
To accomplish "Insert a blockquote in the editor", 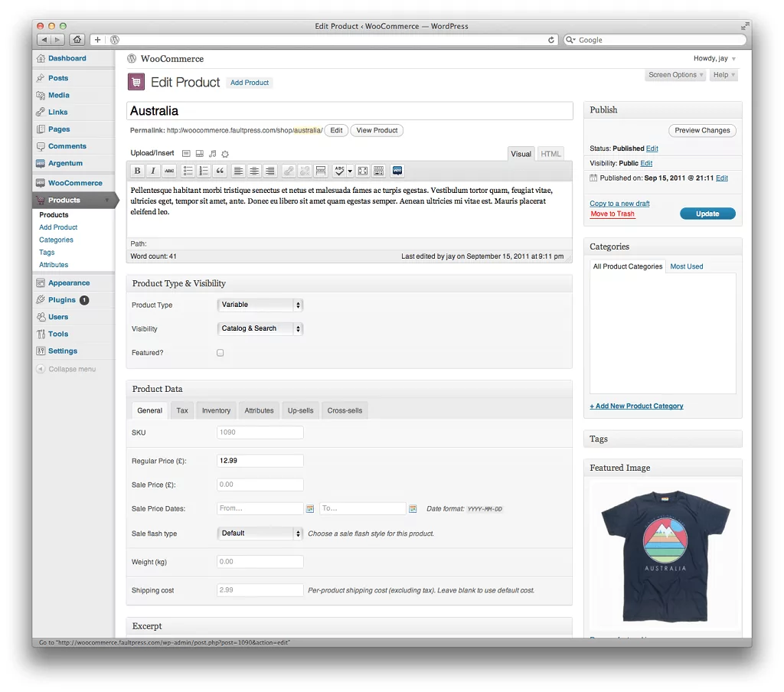I will 220,171.
